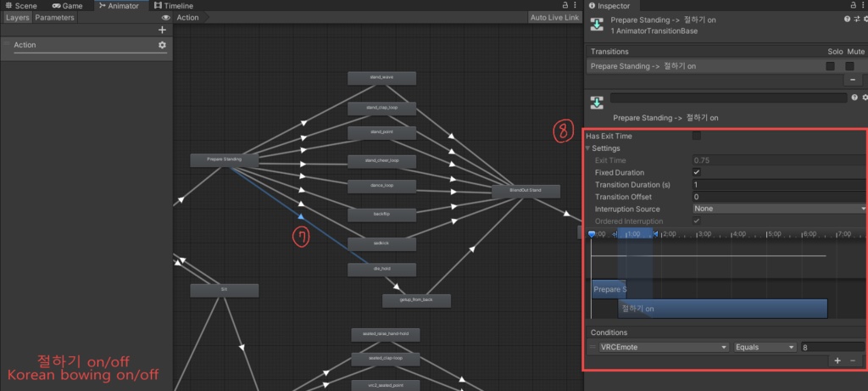
Task: Select the stand_point state node
Action: point(381,132)
